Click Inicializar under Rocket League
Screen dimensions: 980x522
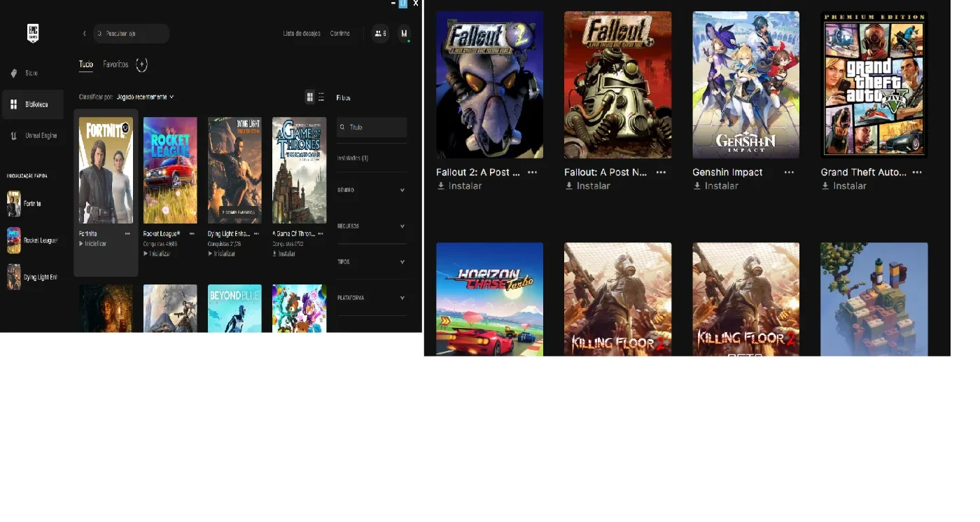(x=157, y=254)
